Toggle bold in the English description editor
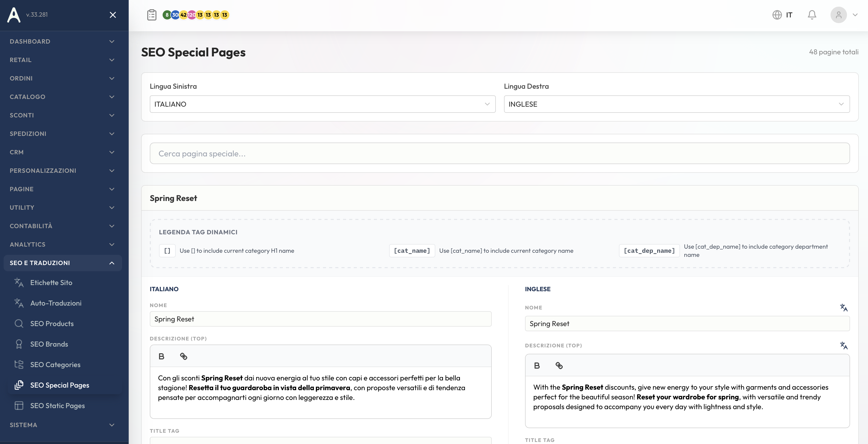 537,366
